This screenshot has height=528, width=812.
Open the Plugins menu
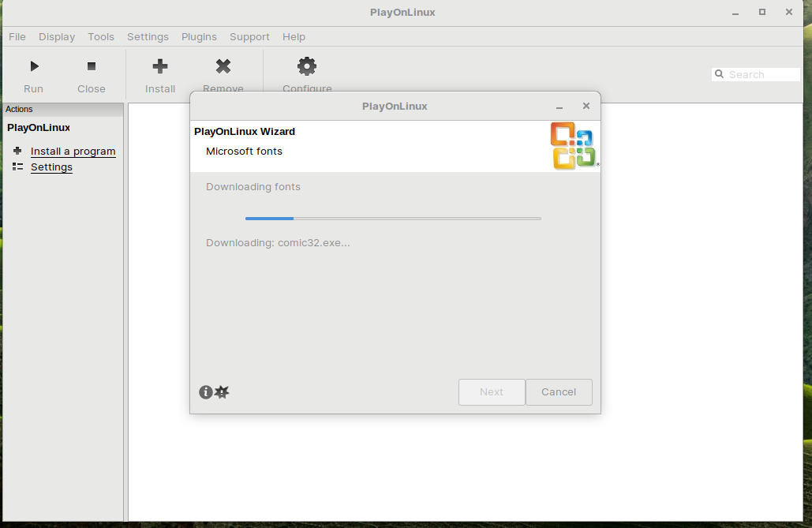(x=199, y=37)
